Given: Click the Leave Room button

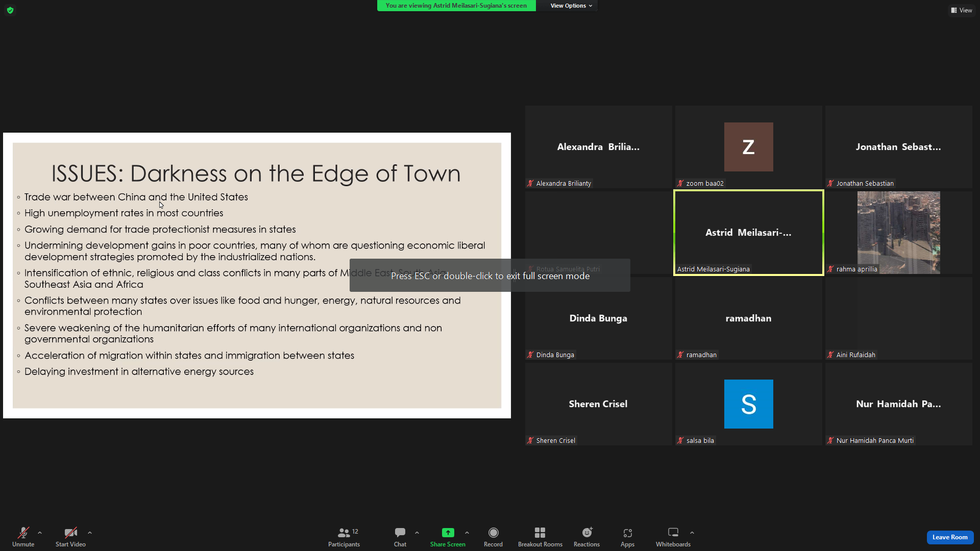Looking at the screenshot, I should (950, 537).
